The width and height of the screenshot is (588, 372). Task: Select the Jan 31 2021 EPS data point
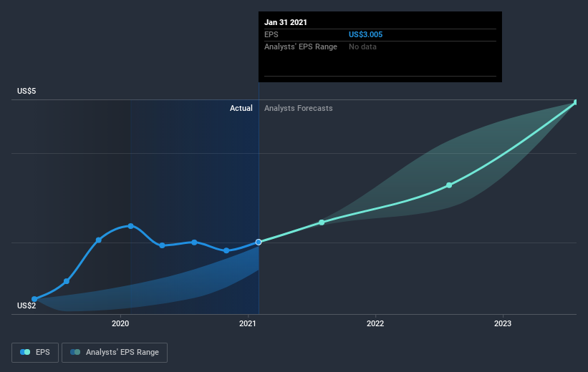[259, 242]
